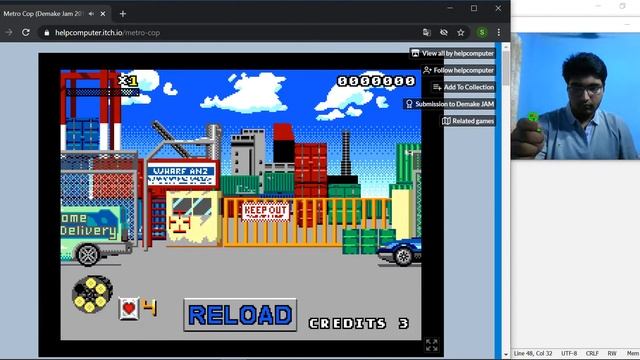Viewport: 640px width, 360px height.
Task: View site security lock info
Action: [x=47, y=33]
